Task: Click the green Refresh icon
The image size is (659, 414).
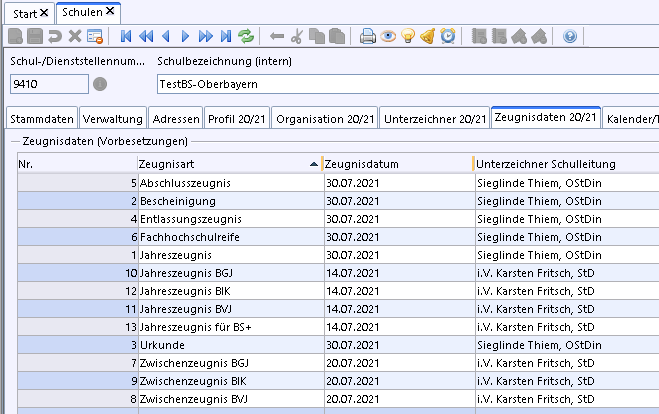Action: pos(246,36)
